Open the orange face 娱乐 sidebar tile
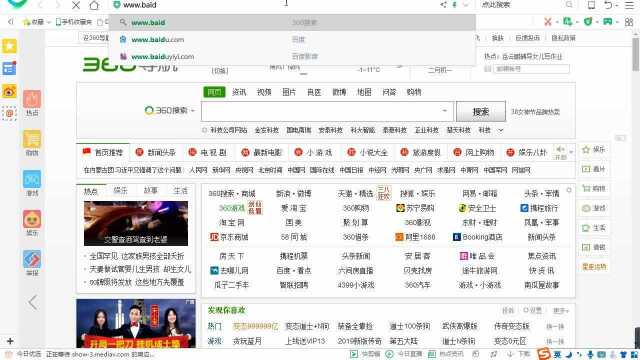640x360 pixels. tap(32, 223)
